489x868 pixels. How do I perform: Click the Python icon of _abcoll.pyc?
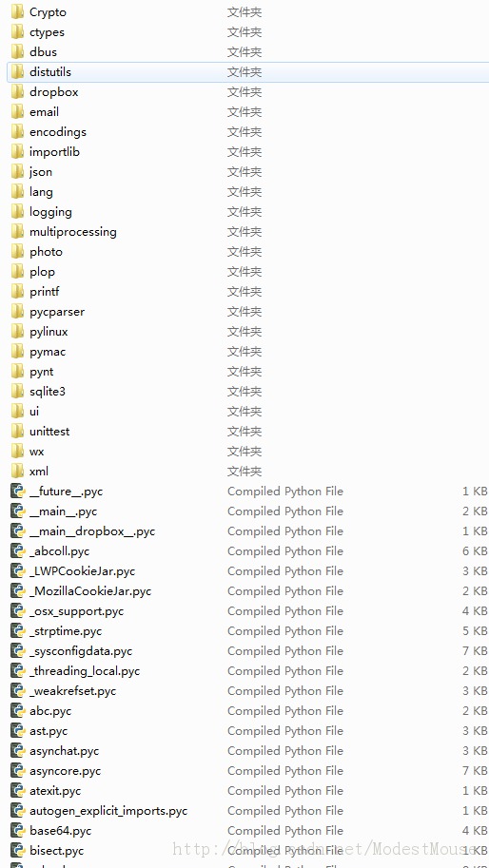click(x=18, y=550)
